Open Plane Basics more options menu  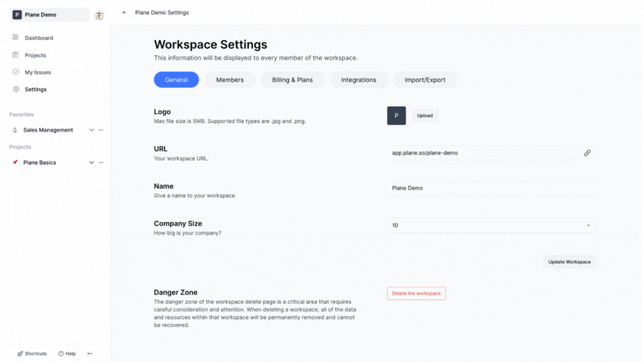(x=101, y=162)
